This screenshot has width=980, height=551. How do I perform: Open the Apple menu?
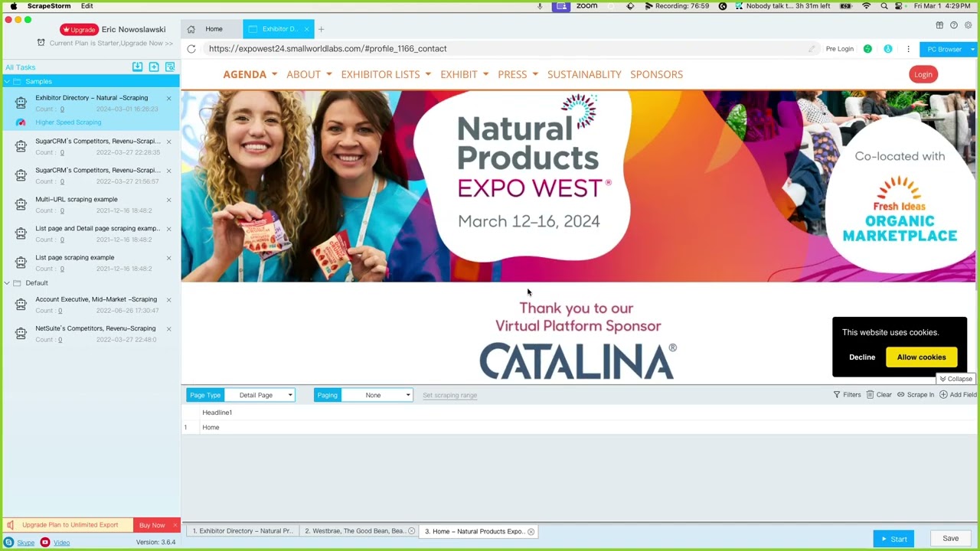[13, 6]
